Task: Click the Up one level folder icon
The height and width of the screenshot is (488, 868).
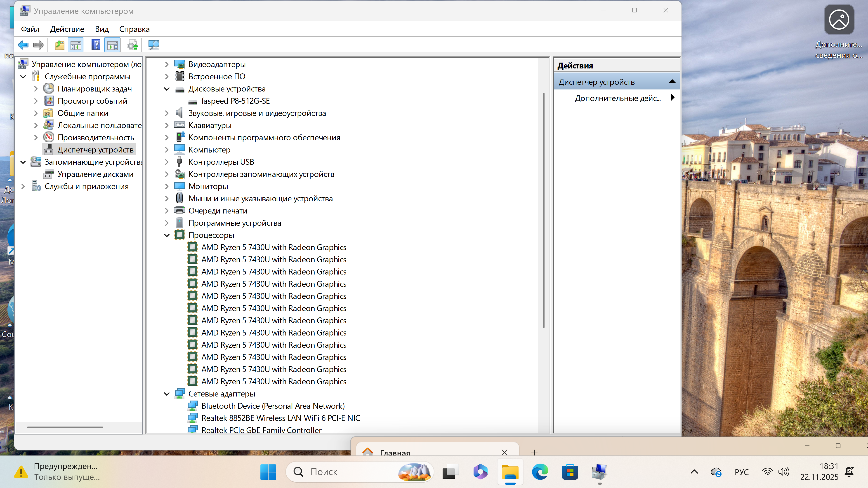Action: pos(59,45)
